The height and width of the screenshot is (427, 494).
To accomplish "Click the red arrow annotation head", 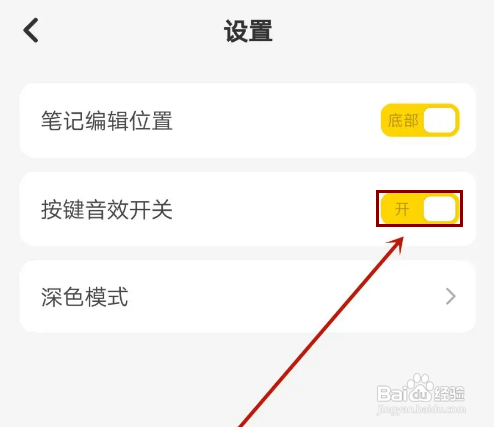I will click(395, 245).
